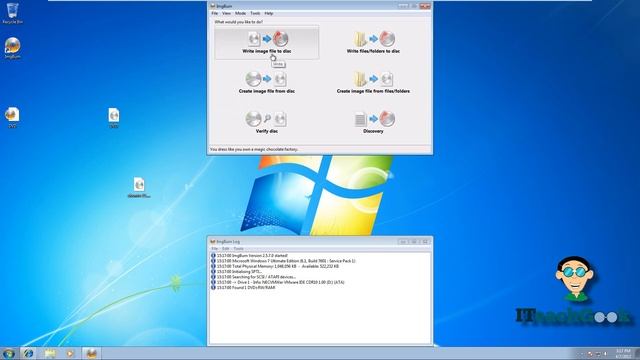Minimize the ImgBurn main window

point(403,6)
